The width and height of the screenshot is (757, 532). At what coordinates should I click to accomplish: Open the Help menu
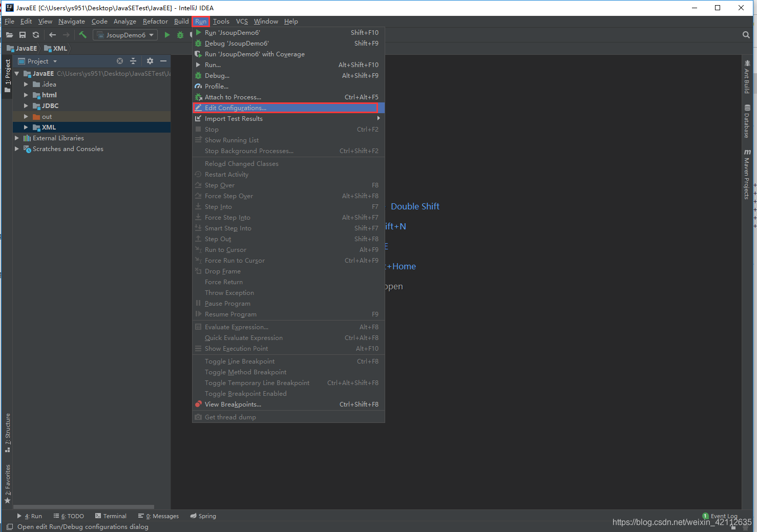291,22
